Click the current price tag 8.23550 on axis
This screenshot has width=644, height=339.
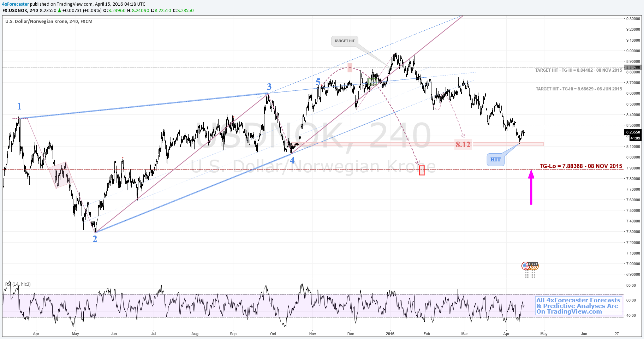633,132
